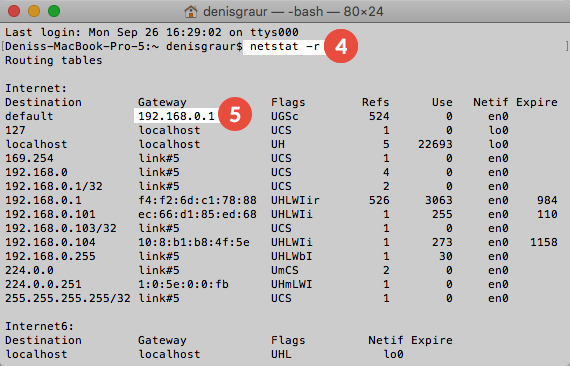Click the 'Internet:' section heading
The image size is (570, 366).
coord(36,88)
